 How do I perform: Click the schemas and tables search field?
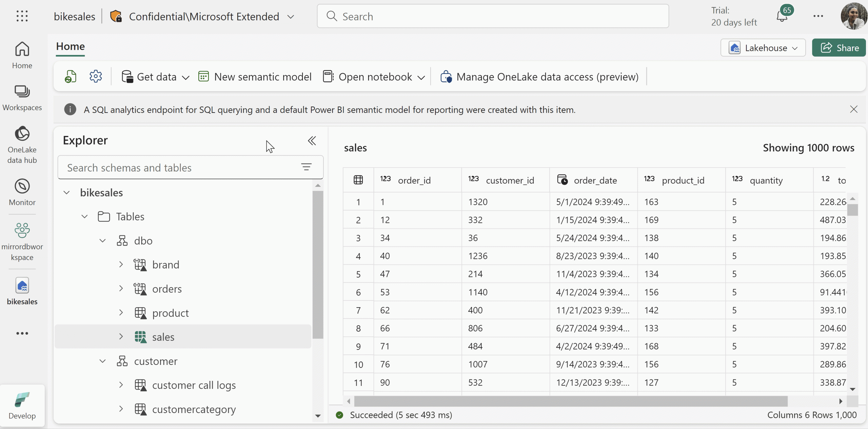[180, 167]
